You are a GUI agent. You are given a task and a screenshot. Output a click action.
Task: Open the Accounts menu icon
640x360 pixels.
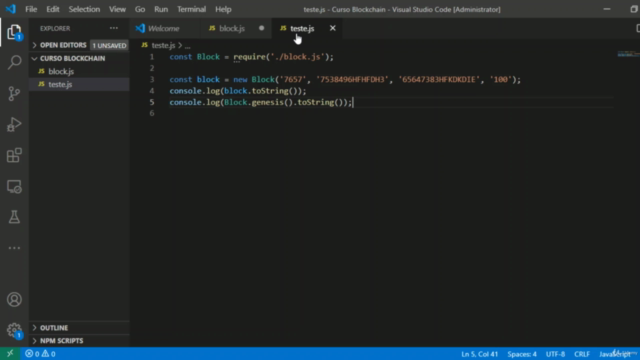(x=14, y=300)
